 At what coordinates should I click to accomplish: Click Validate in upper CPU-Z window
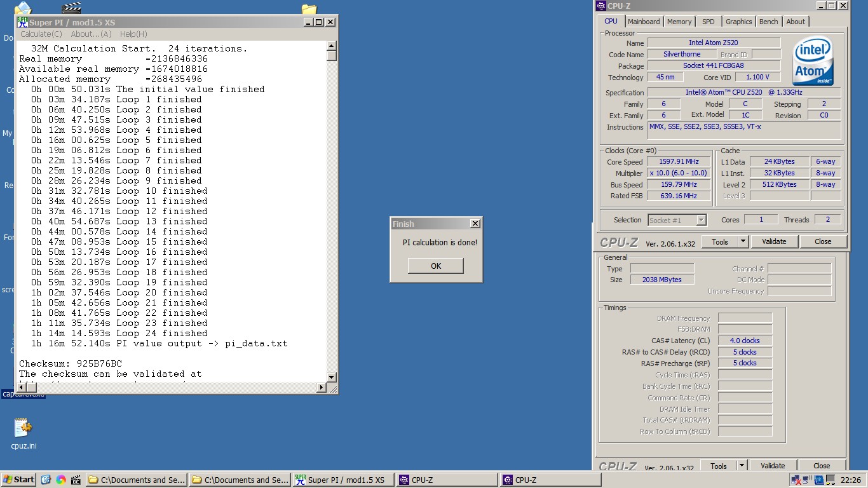pos(774,241)
